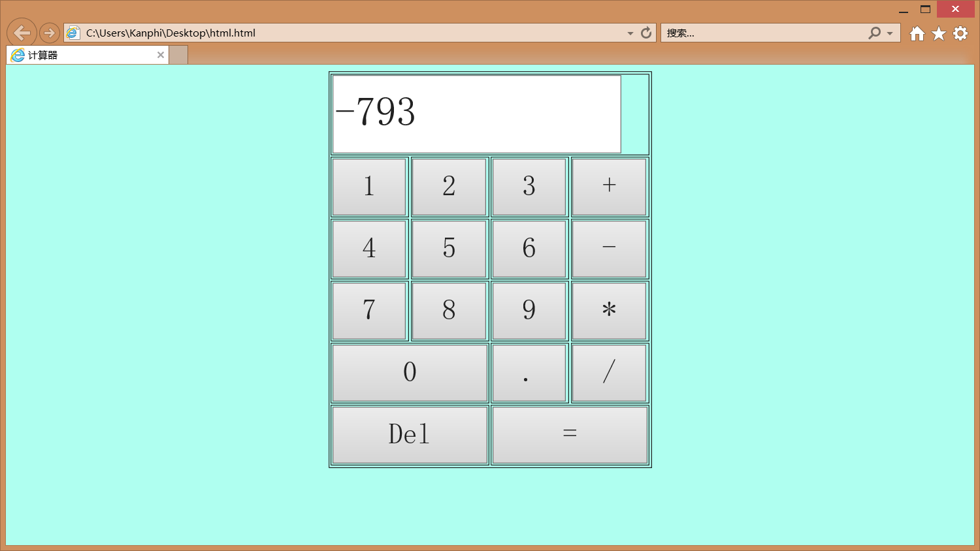Click the Del button

click(x=410, y=435)
